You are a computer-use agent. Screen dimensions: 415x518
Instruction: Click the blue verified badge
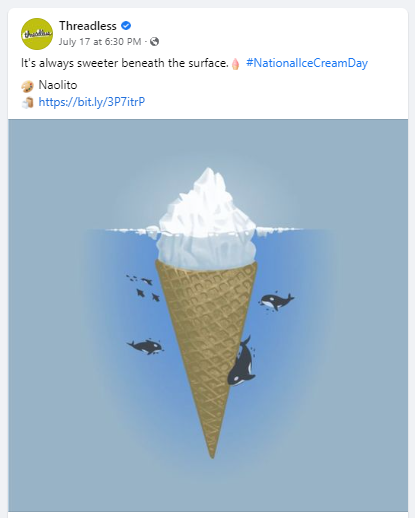tap(126, 25)
